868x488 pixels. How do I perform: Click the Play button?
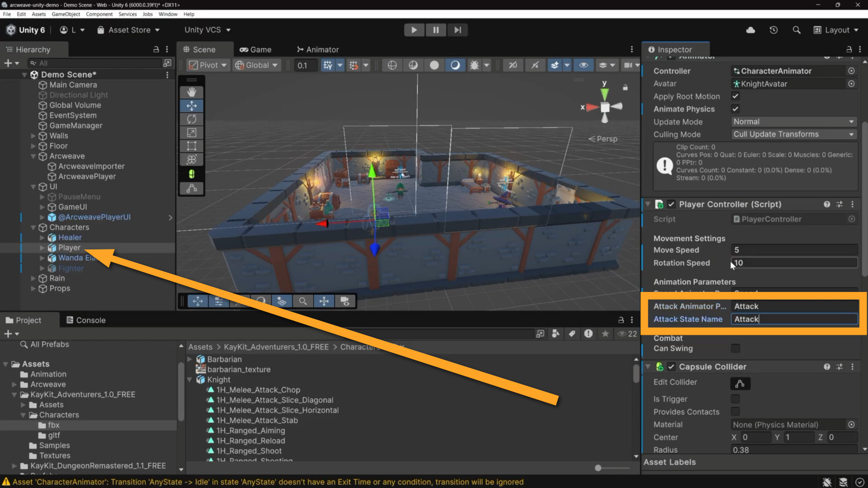click(x=414, y=30)
